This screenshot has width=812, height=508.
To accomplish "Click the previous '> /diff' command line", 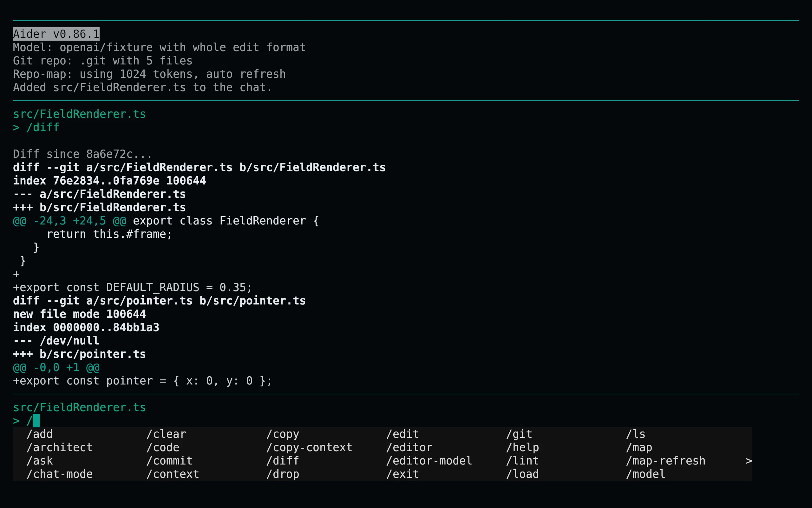I will [36, 127].
